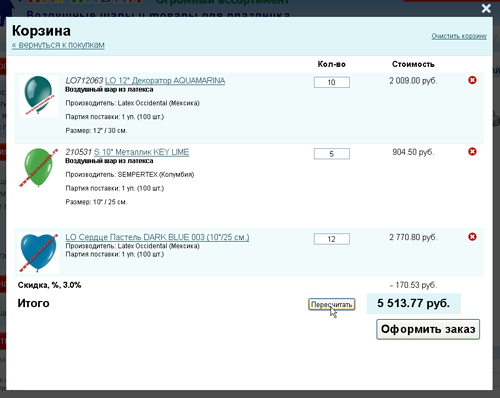Image resolution: width=500 pixels, height=398 pixels.
Task: Go back via вернуться к покупкам link
Action: pos(58,45)
